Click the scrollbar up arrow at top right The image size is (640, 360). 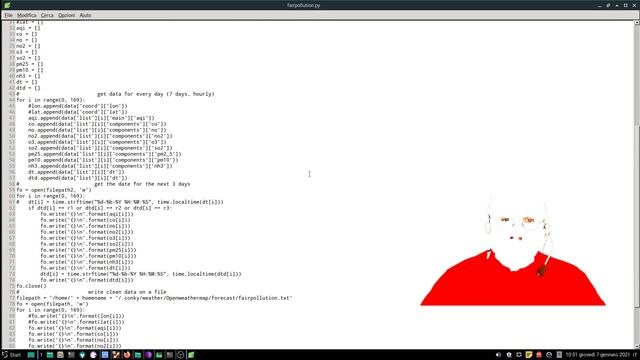637,23
